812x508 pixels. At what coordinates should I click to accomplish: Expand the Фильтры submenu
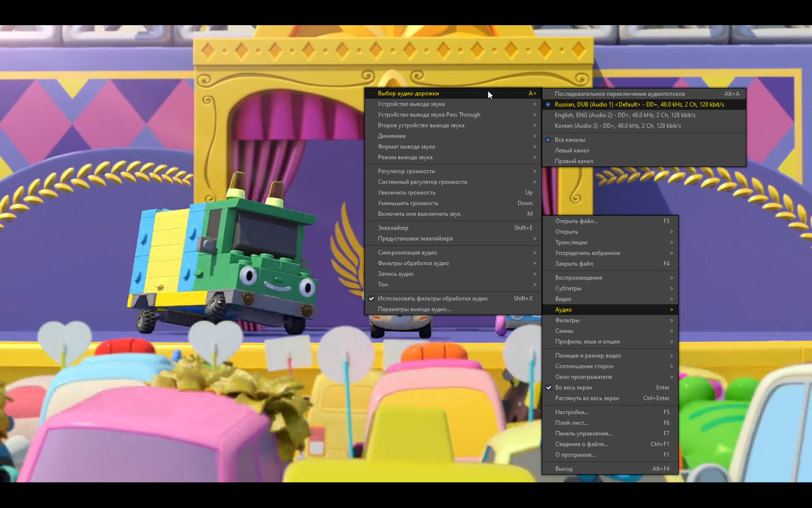tap(567, 320)
